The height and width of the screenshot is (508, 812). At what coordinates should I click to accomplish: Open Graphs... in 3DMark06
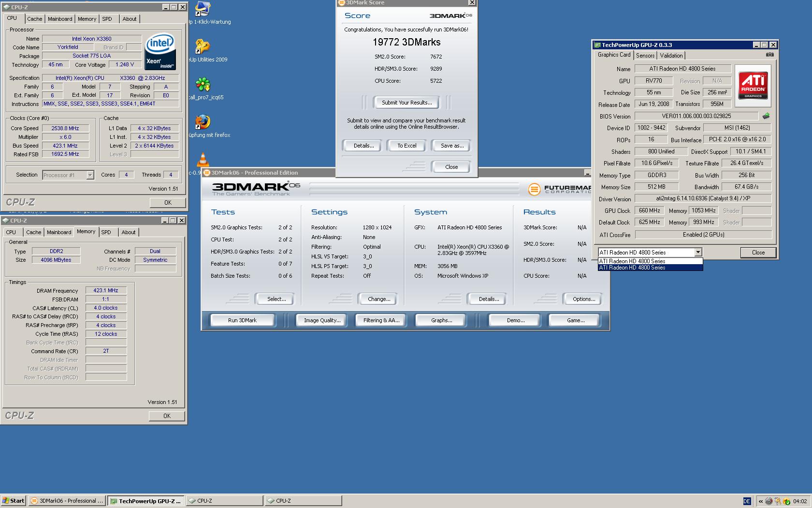(x=441, y=320)
